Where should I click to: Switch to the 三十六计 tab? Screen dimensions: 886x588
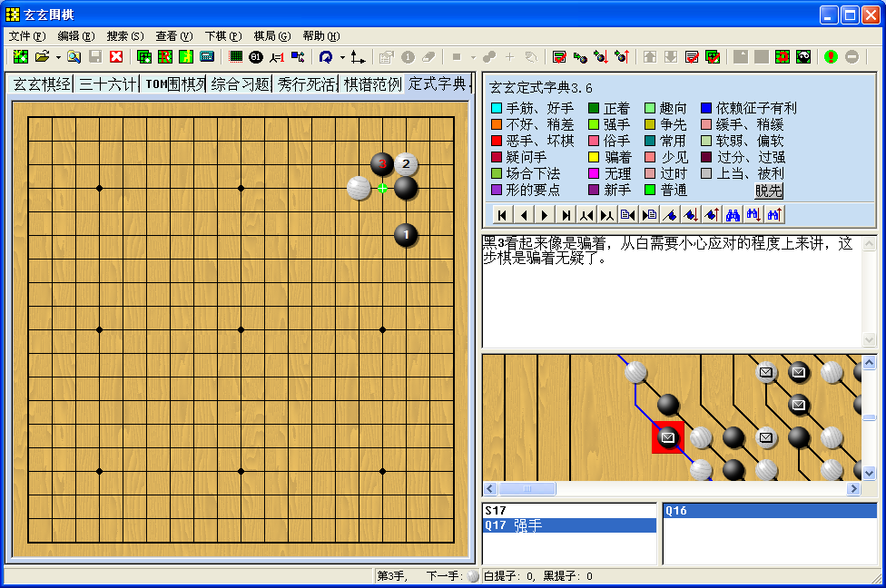click(x=107, y=84)
